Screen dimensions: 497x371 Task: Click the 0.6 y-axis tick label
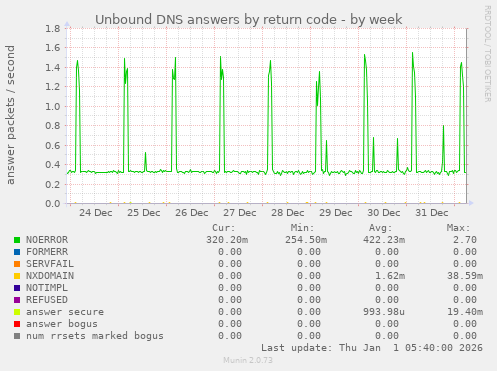(x=53, y=145)
